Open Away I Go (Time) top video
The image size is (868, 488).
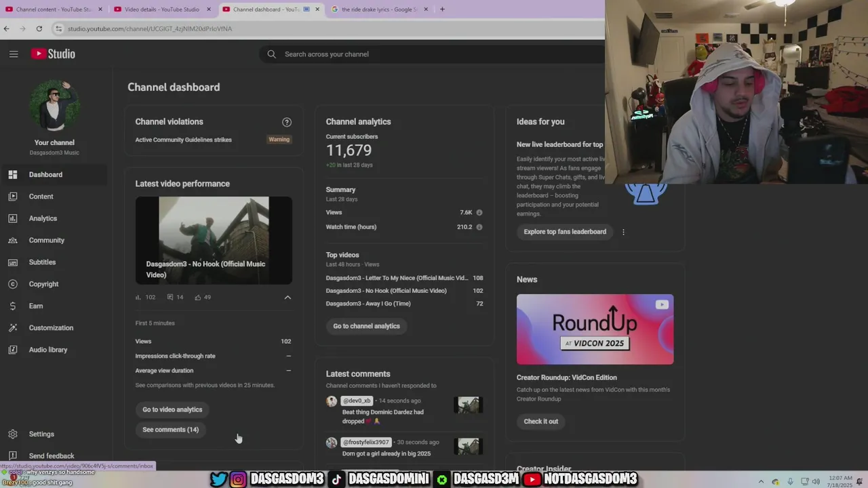point(368,304)
